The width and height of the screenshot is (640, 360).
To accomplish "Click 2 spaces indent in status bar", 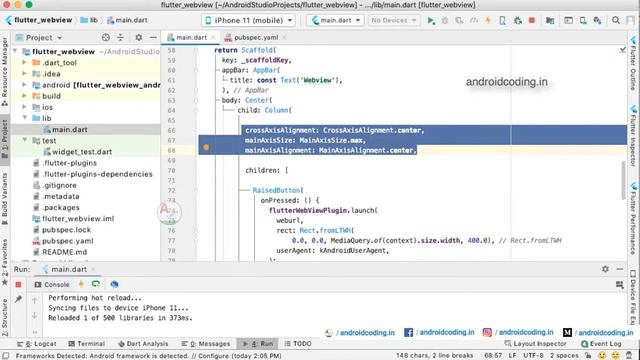I will [564, 356].
